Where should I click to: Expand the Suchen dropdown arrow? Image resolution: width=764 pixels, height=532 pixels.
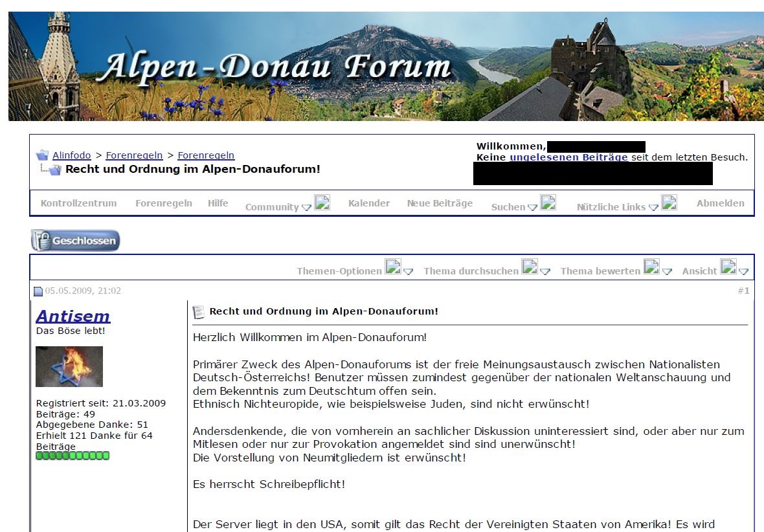click(x=532, y=208)
